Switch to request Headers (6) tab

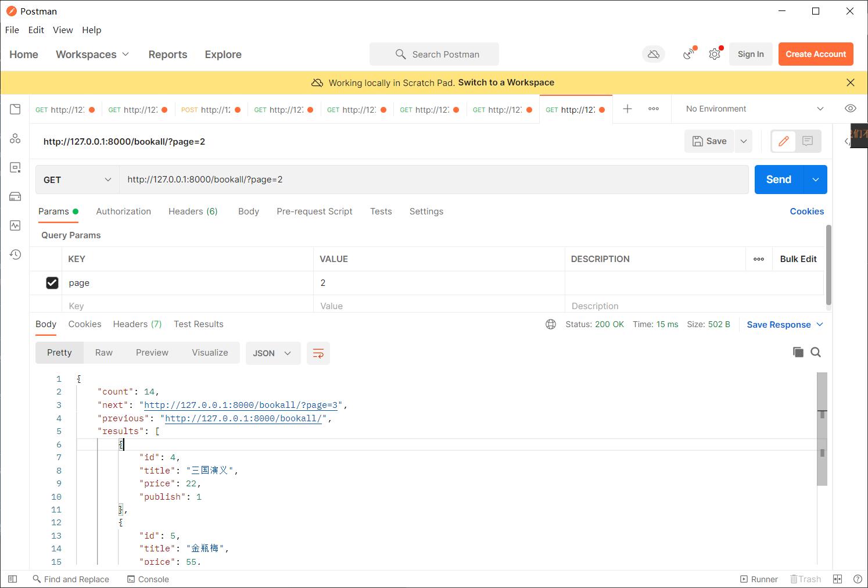click(193, 211)
